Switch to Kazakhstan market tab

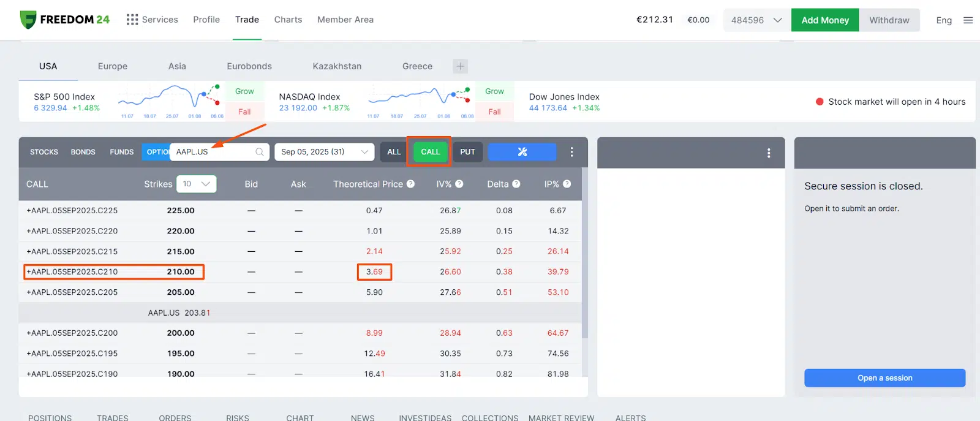(x=337, y=66)
